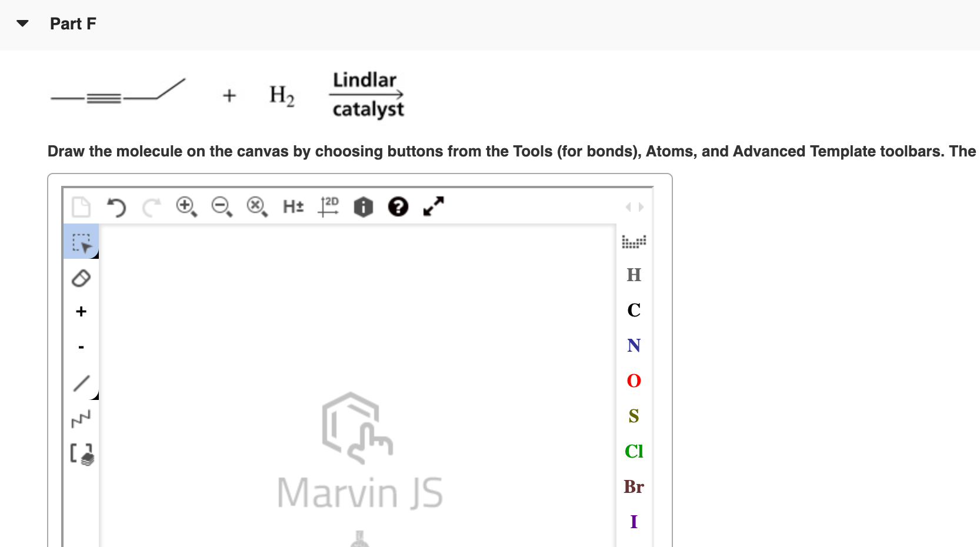Undo the last drawing action

point(116,207)
